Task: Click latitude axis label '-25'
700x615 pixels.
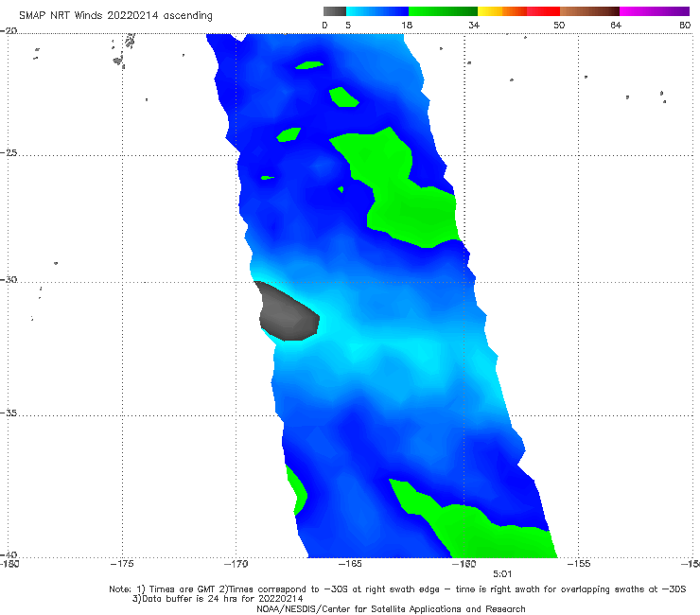Action: click(9, 152)
